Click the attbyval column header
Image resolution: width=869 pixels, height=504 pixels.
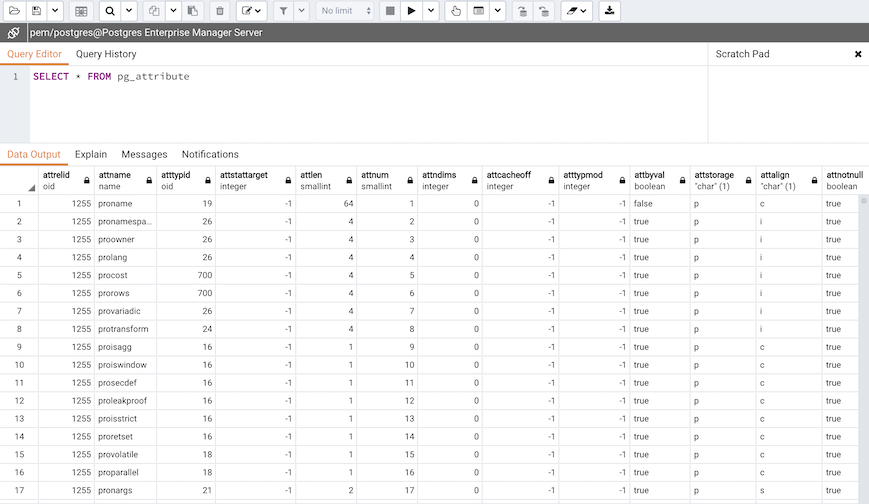pyautogui.click(x=660, y=180)
